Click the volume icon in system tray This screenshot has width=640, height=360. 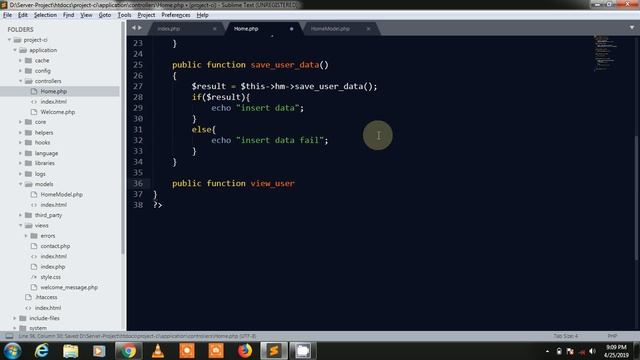pos(592,351)
